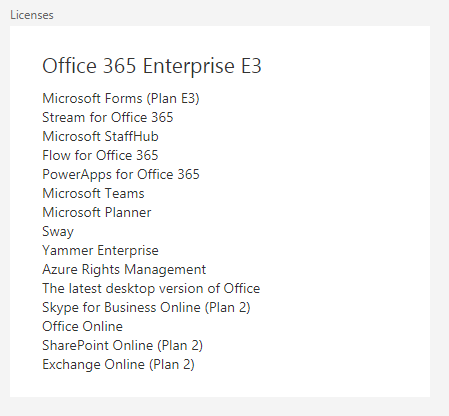Select the Microsoft Teams entry
Image resolution: width=449 pixels, height=416 pixels.
(x=93, y=193)
